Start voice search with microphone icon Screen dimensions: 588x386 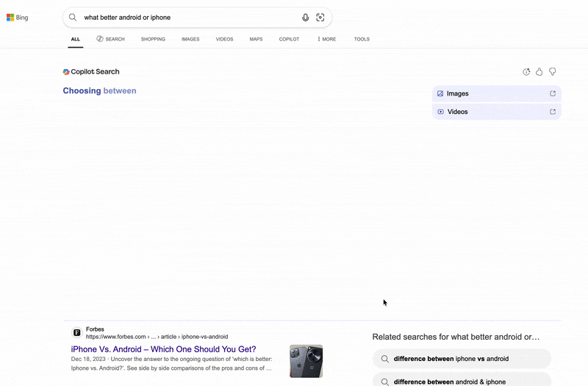[x=306, y=18]
